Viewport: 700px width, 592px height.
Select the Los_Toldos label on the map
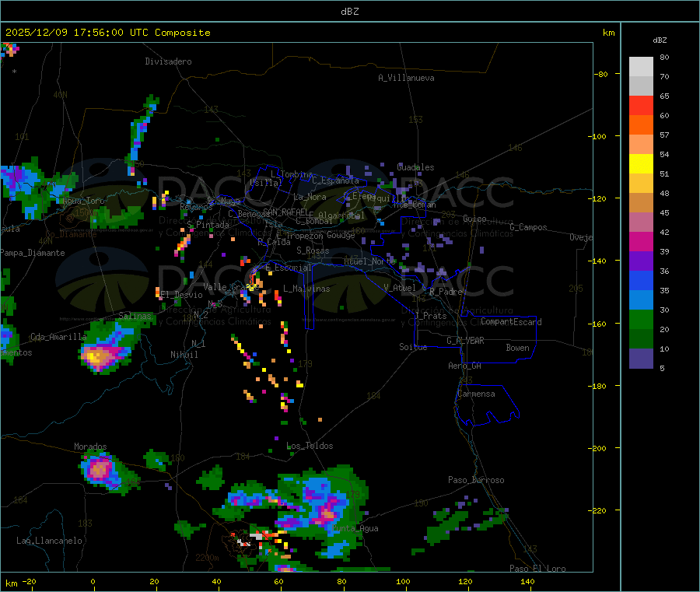coord(310,446)
